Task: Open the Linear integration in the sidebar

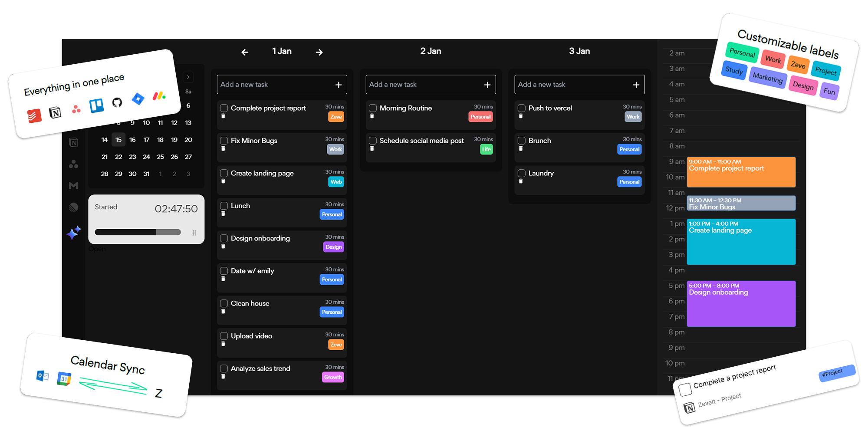Action: [74, 207]
